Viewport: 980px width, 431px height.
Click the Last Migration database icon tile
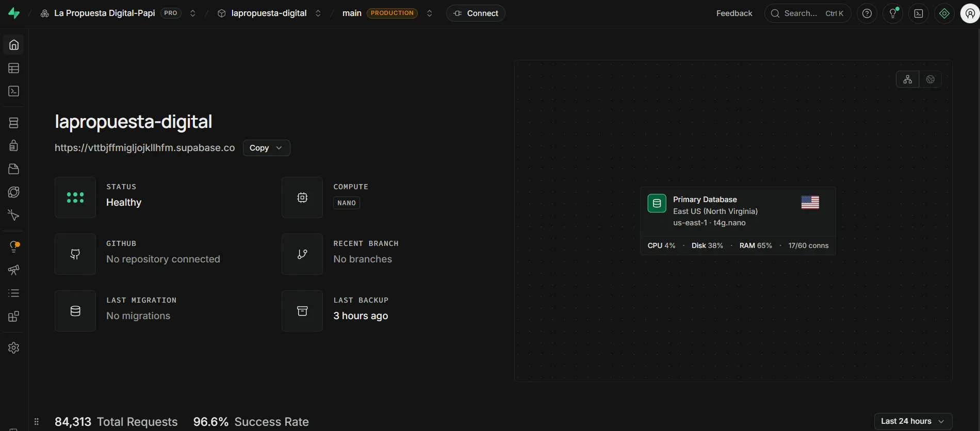click(x=75, y=311)
